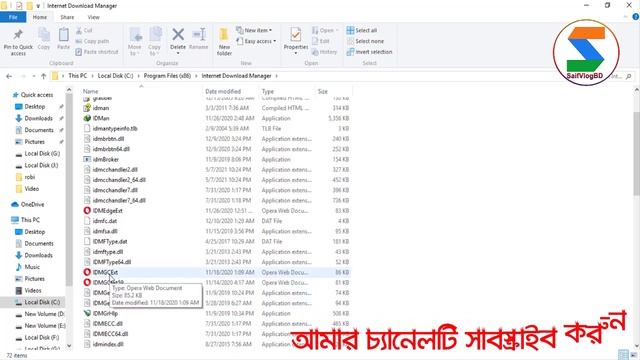Viewport: 640px width, 360px height.
Task: Click Copy path command
Action: point(92,41)
